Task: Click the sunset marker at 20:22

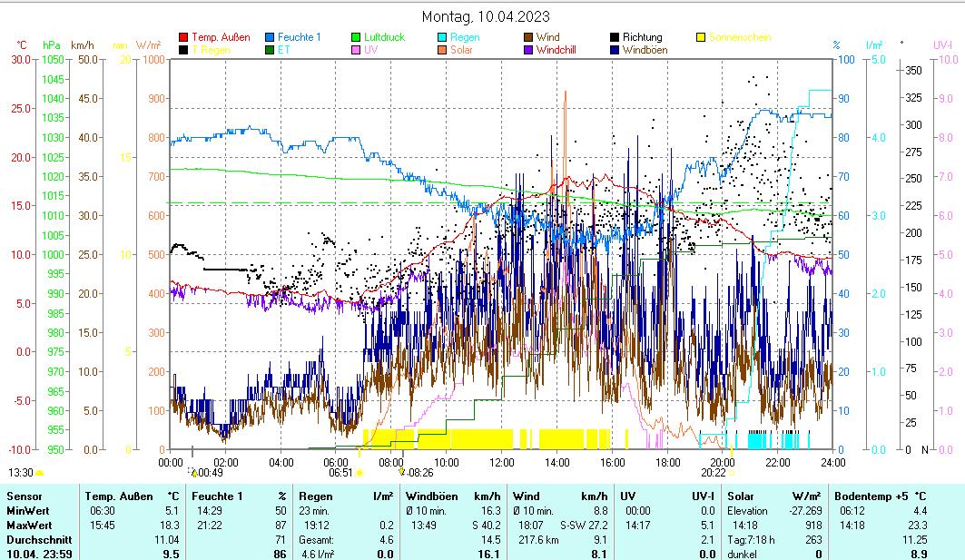Action: click(x=731, y=472)
